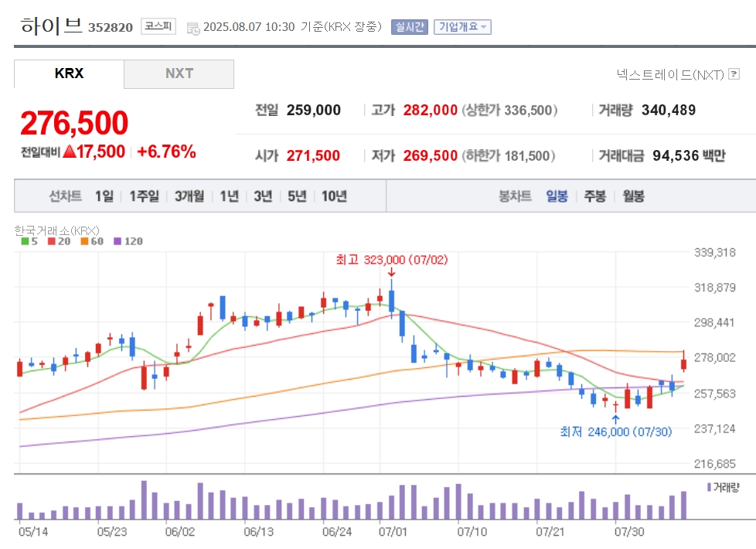The height and width of the screenshot is (549, 756).
Task: Click the 코스피 market badge
Action: coord(158,26)
